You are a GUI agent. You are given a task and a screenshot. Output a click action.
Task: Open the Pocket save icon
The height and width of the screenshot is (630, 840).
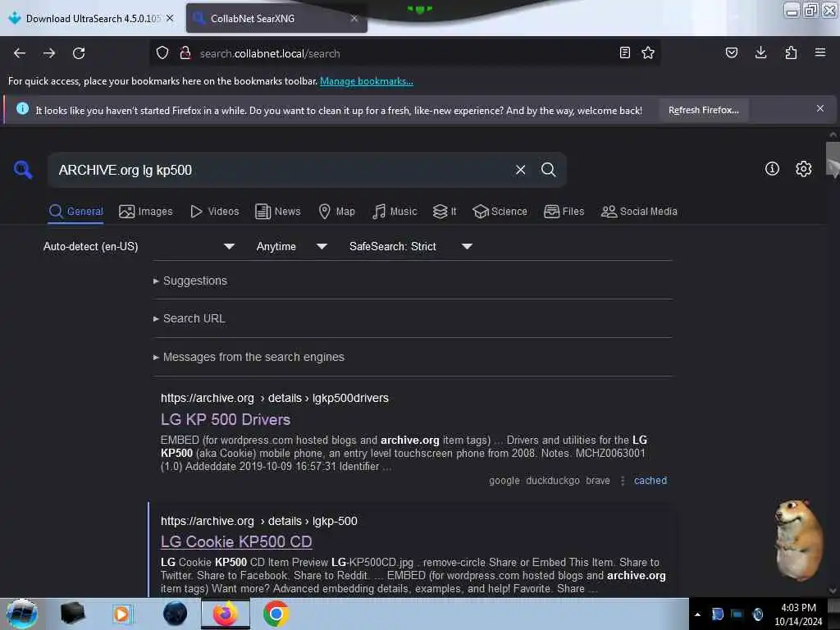click(732, 52)
